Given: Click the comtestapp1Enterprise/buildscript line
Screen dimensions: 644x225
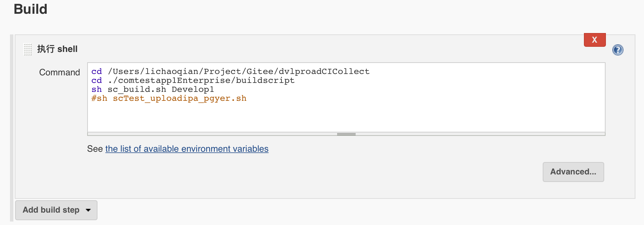Looking at the screenshot, I should 193,80.
